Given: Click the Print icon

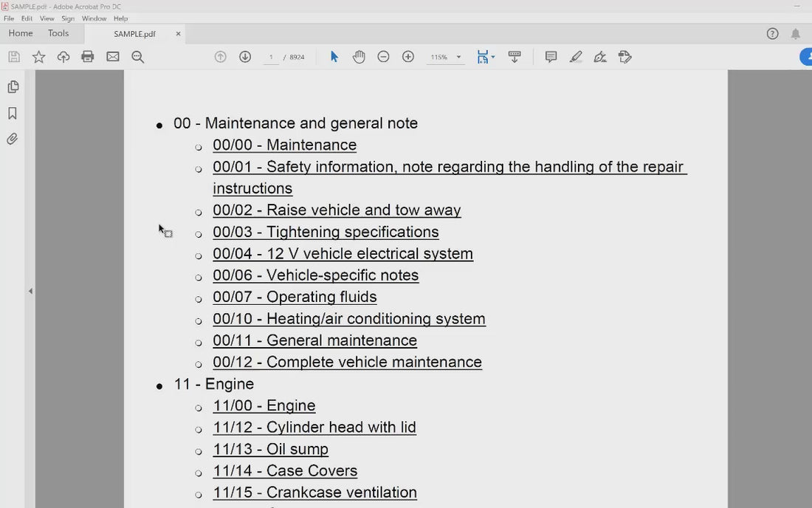Looking at the screenshot, I should (x=88, y=56).
